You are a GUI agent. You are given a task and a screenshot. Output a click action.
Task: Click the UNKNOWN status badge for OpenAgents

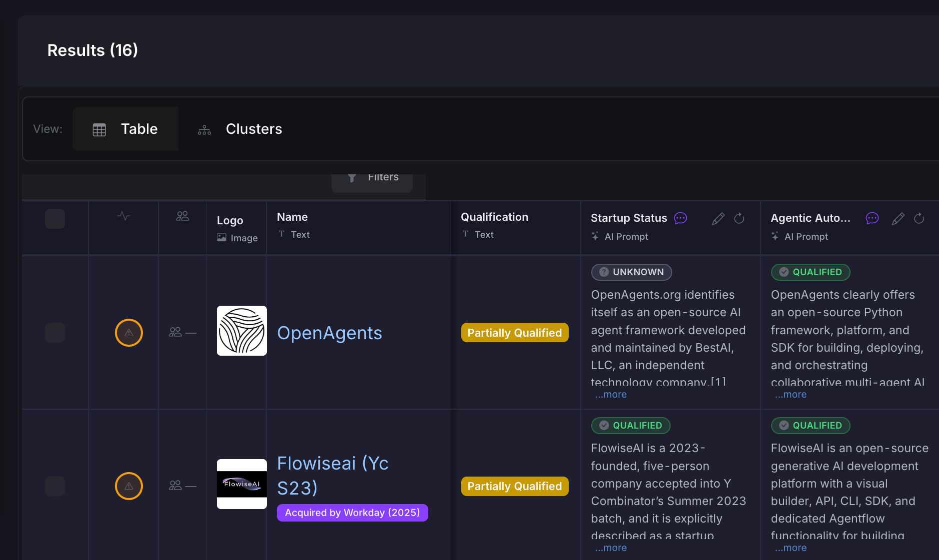tap(632, 272)
